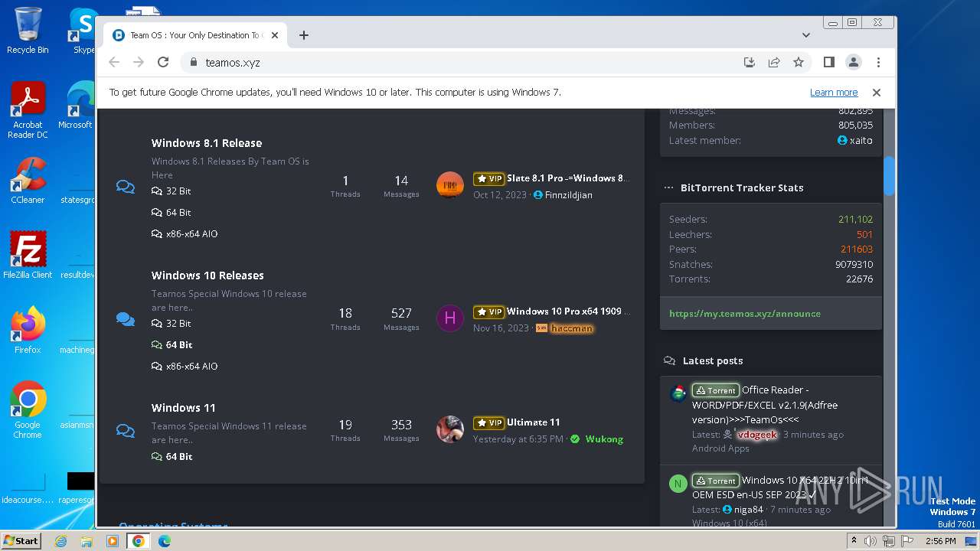This screenshot has width=980, height=551.
Task: Open niga84 user profile
Action: point(749,510)
